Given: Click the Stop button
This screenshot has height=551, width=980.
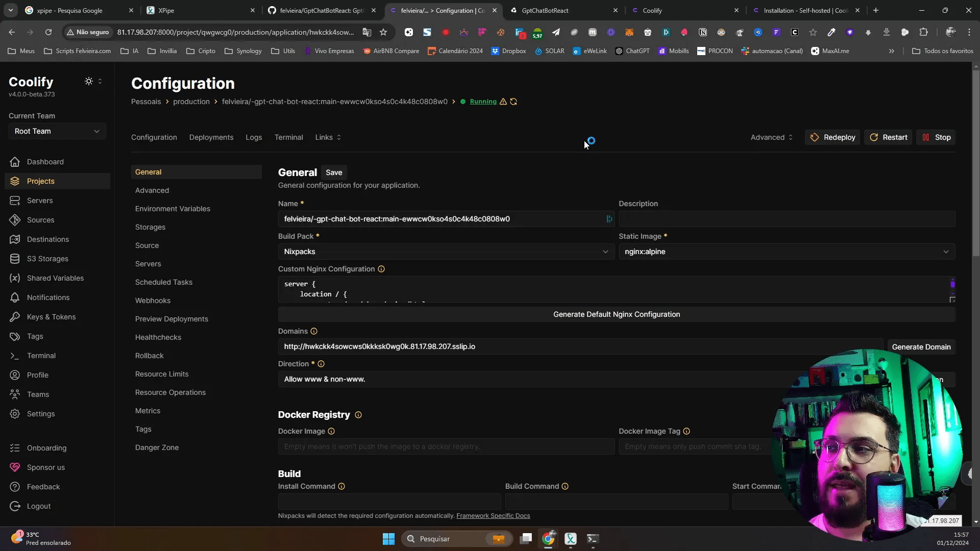Looking at the screenshot, I should coord(936,137).
